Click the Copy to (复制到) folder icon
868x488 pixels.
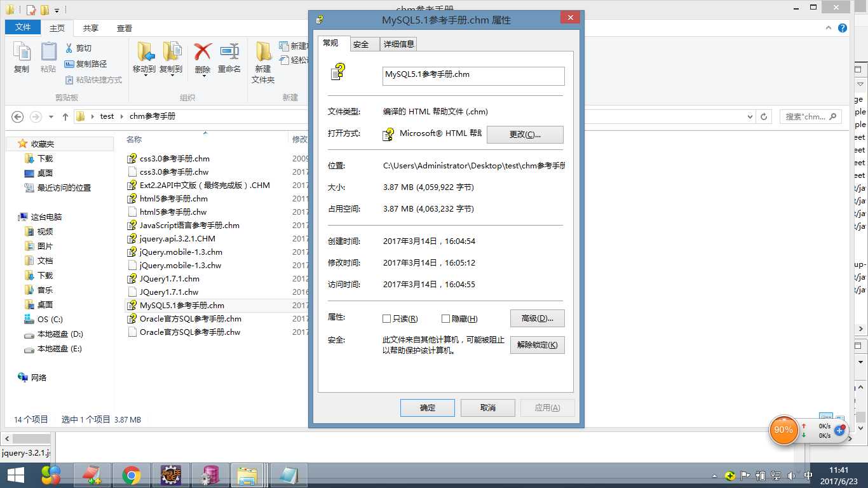(171, 52)
